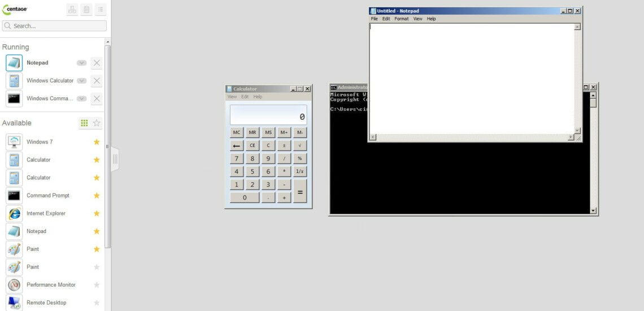Open Calculator Help menu
644x311 pixels.
point(258,97)
